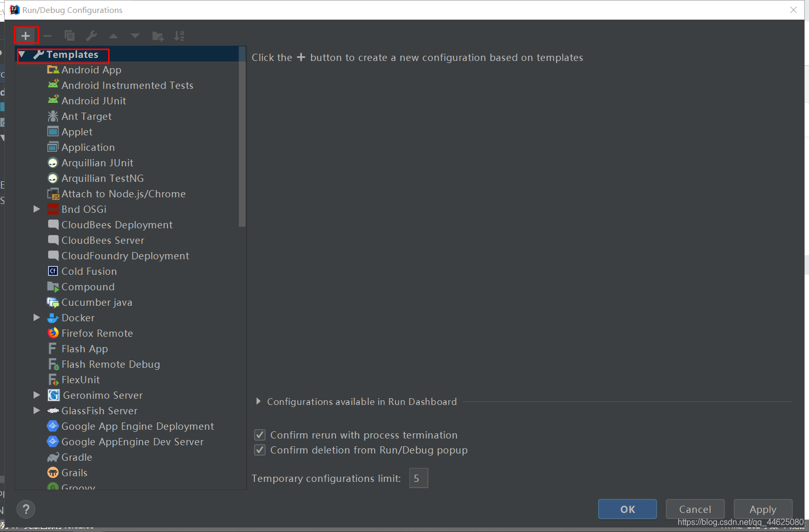Click the copy configuration icon
Viewport: 809px width, 532px height.
pos(69,36)
